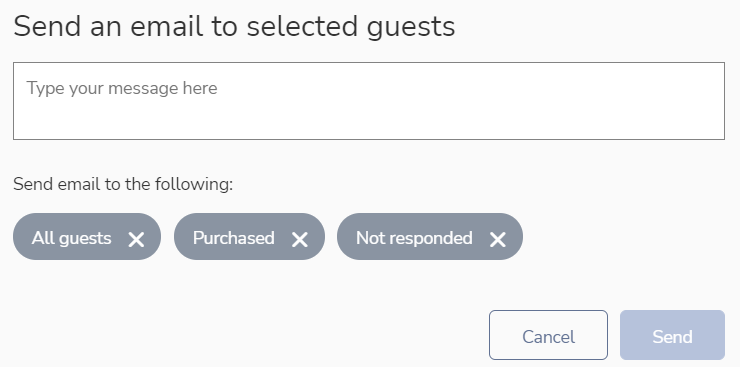Click the 'Type your message here' placeholder text
This screenshot has width=740, height=367.
(x=122, y=88)
